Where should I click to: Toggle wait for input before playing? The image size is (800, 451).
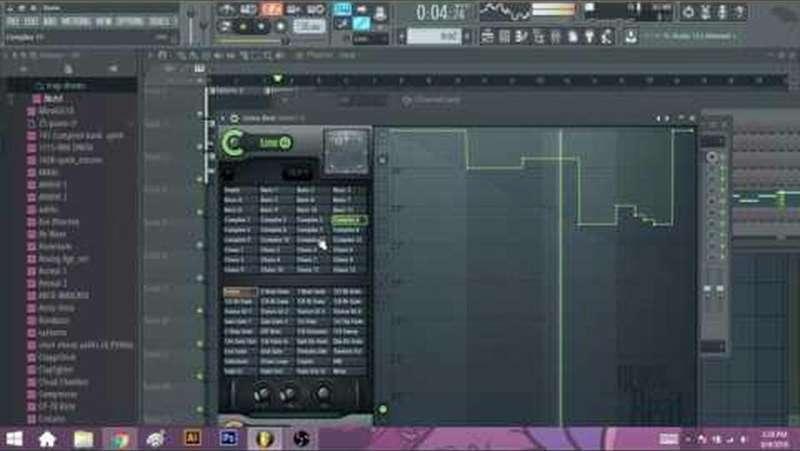click(248, 10)
